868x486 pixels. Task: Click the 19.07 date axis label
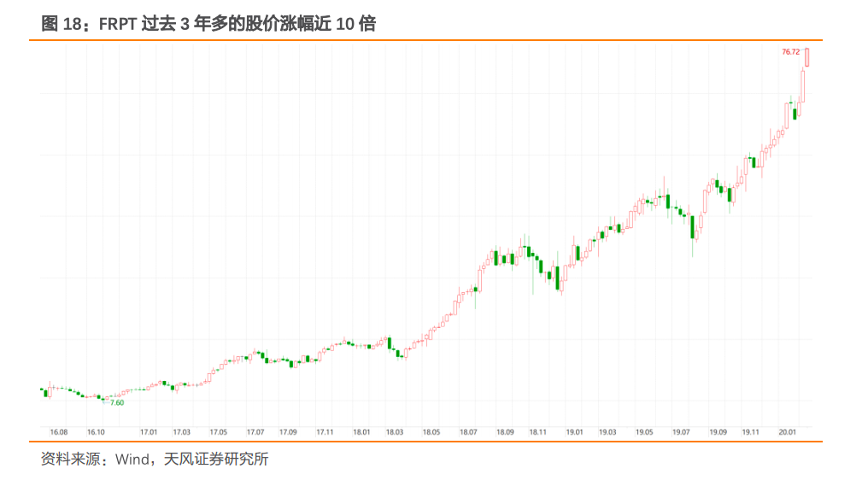pyautogui.click(x=682, y=431)
